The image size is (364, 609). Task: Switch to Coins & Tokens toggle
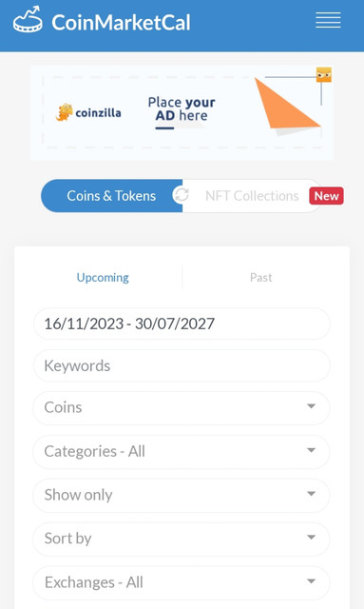tap(111, 196)
